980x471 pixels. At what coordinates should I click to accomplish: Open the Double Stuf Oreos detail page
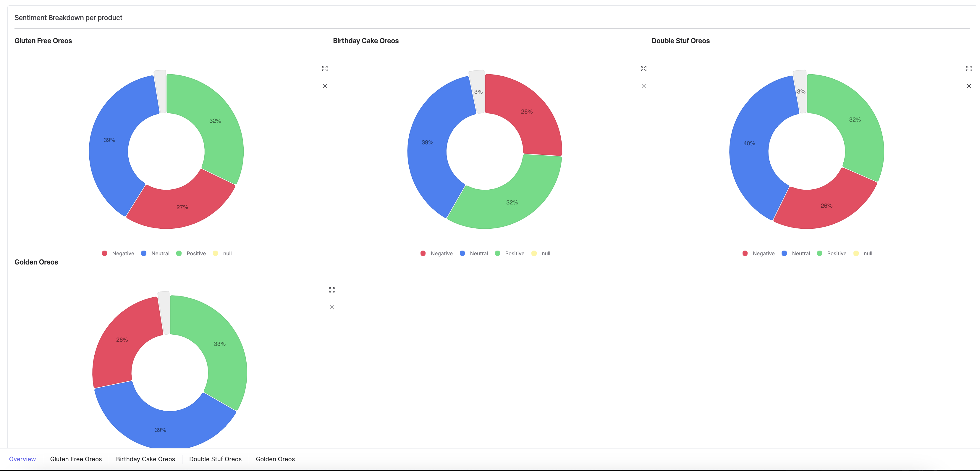(x=215, y=459)
